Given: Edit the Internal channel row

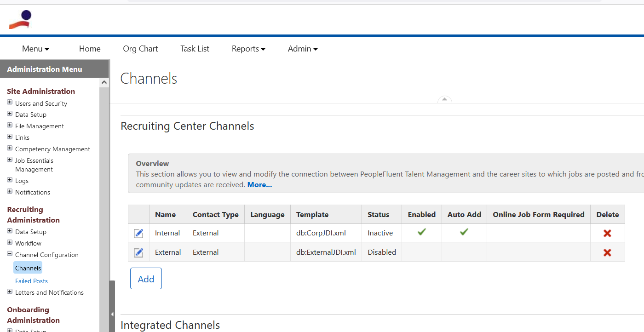Looking at the screenshot, I should [x=138, y=233].
